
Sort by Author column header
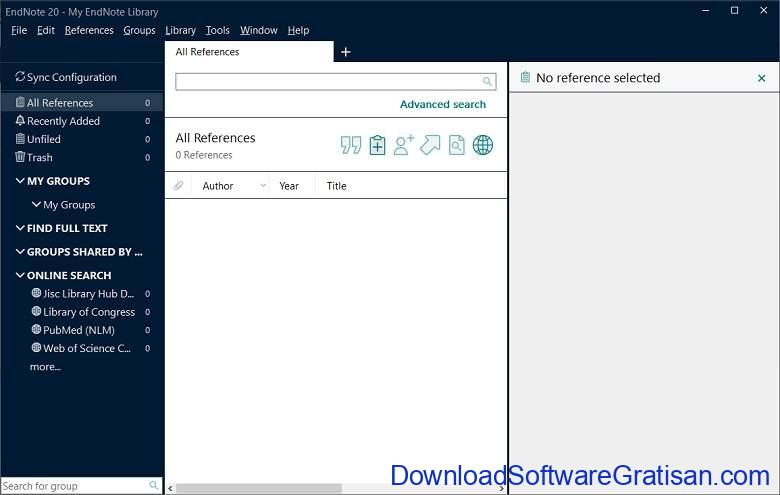point(218,186)
